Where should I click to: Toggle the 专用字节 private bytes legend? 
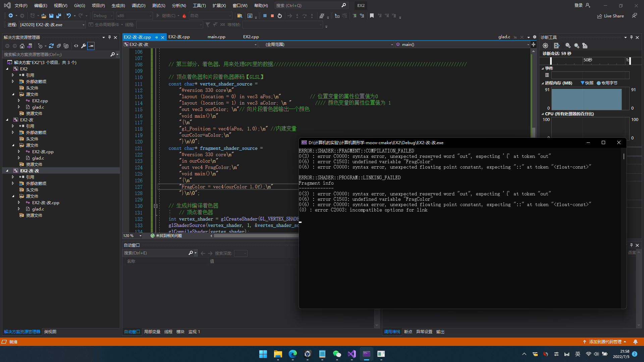click(607, 83)
